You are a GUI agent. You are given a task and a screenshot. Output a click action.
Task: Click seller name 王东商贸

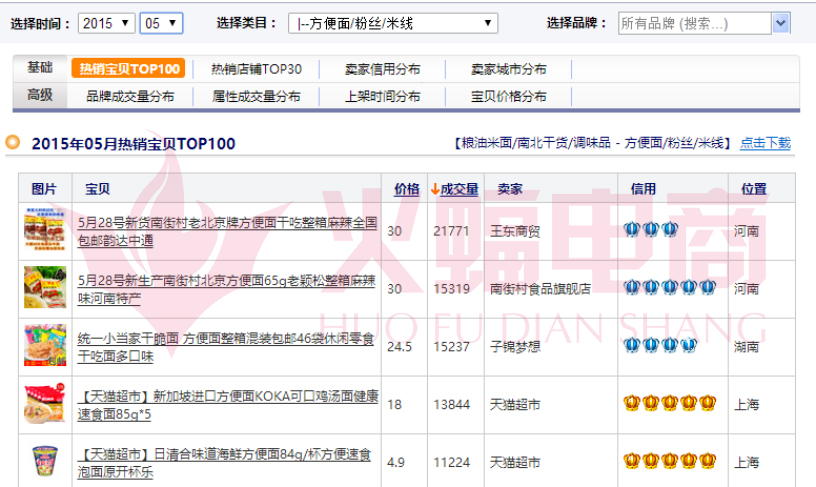[x=515, y=231]
